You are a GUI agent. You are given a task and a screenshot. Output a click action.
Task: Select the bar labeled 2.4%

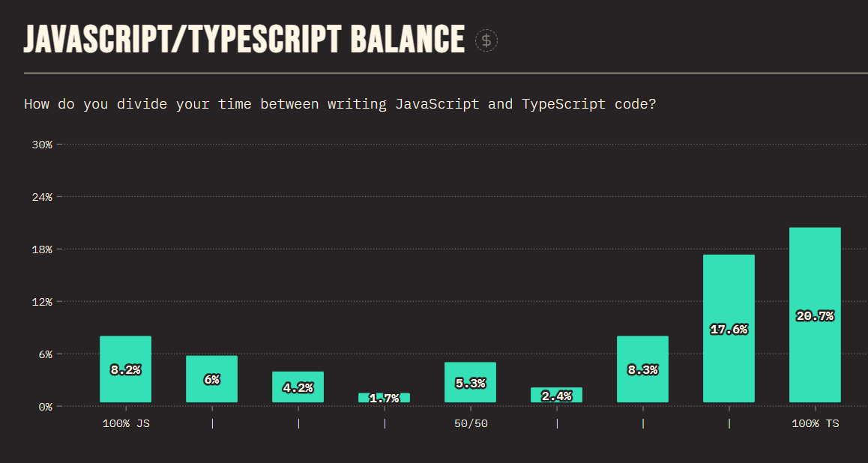point(556,394)
